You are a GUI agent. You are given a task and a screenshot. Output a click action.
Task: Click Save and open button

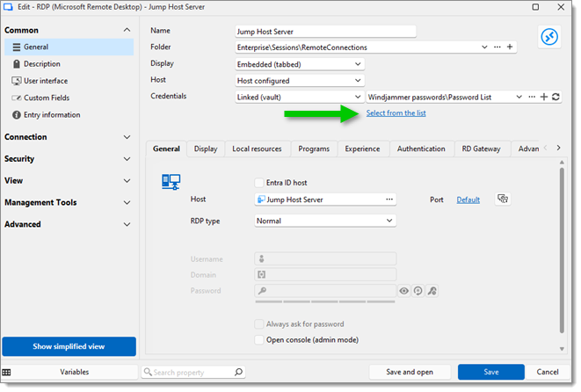410,372
